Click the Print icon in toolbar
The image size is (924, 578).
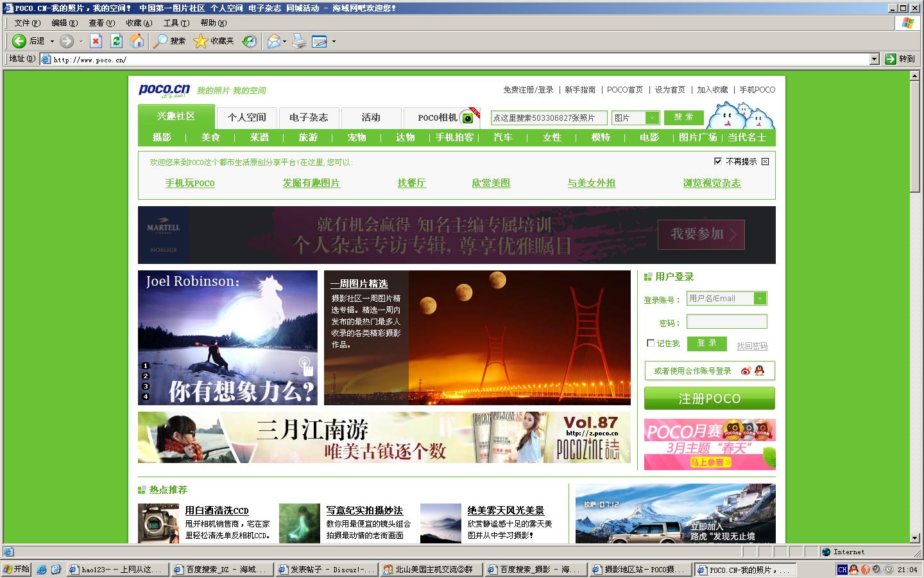[299, 41]
